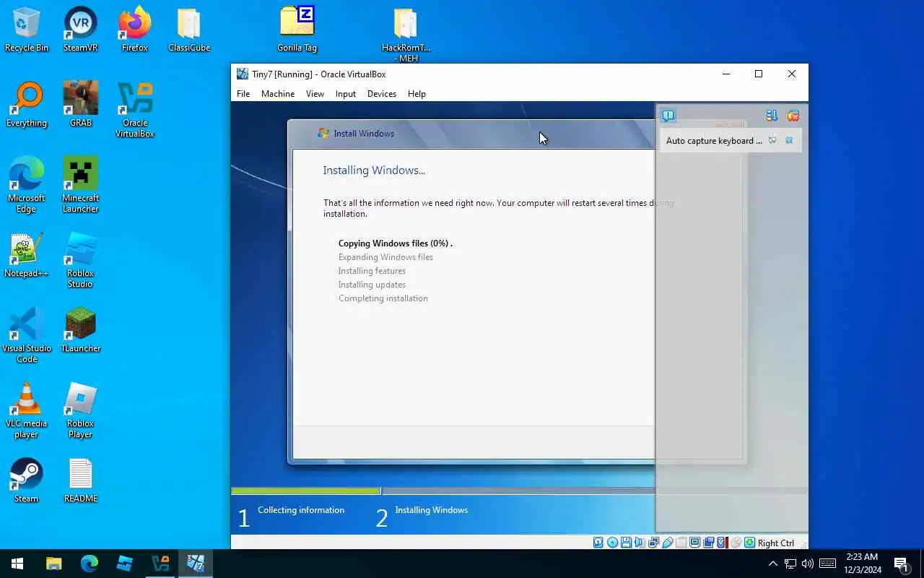Image resolution: width=924 pixels, height=578 pixels.
Task: Click the Completing installation line
Action: click(x=383, y=298)
